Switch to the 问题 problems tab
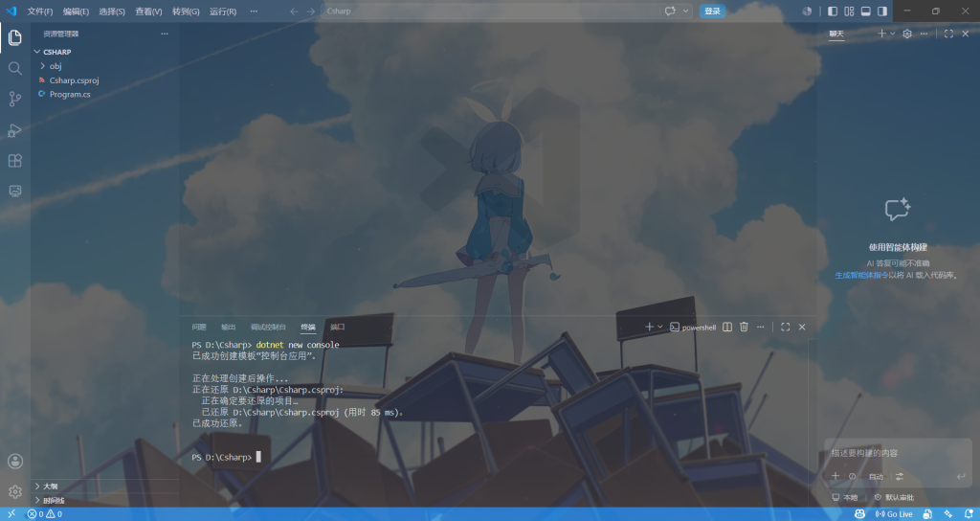980x521 pixels. tap(199, 328)
